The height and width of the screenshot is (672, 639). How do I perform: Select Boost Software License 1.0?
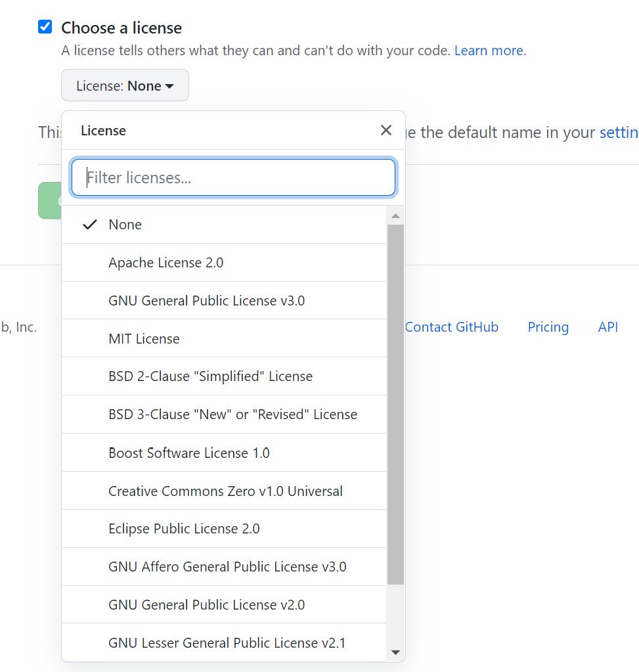(189, 453)
